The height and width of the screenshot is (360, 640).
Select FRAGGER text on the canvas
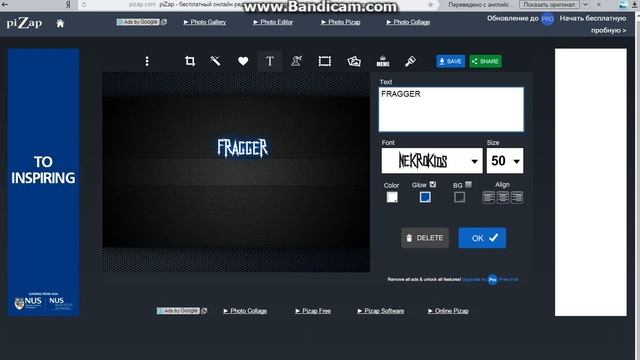(x=242, y=148)
